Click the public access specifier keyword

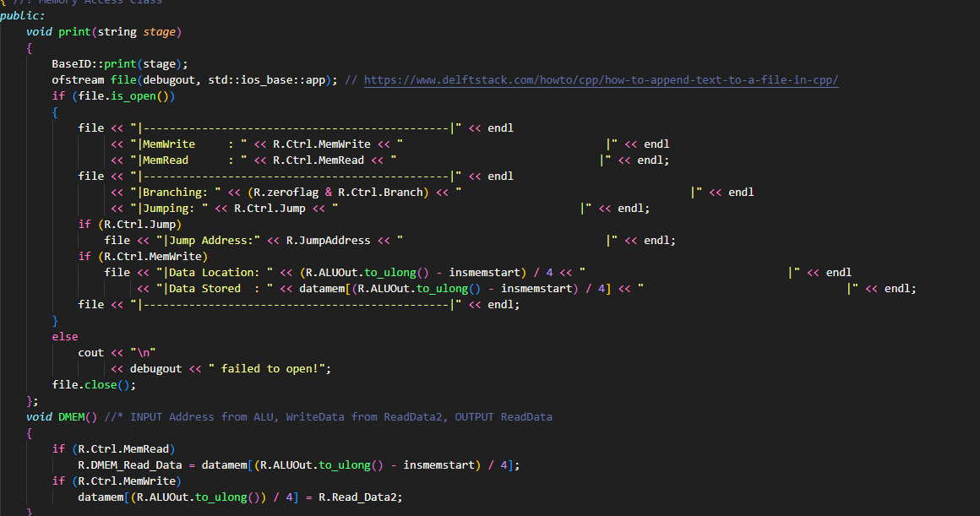point(22,15)
